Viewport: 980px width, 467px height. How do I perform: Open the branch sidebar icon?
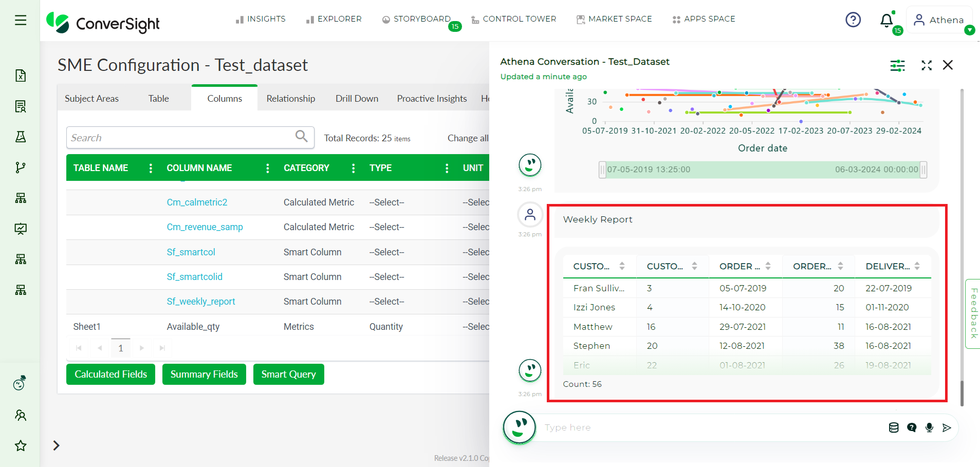coord(21,167)
